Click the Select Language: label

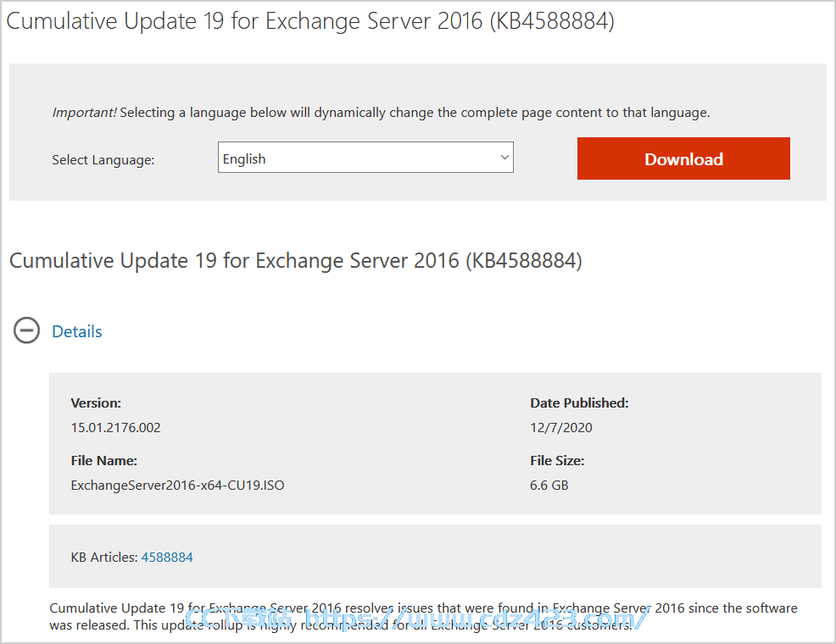click(x=103, y=160)
